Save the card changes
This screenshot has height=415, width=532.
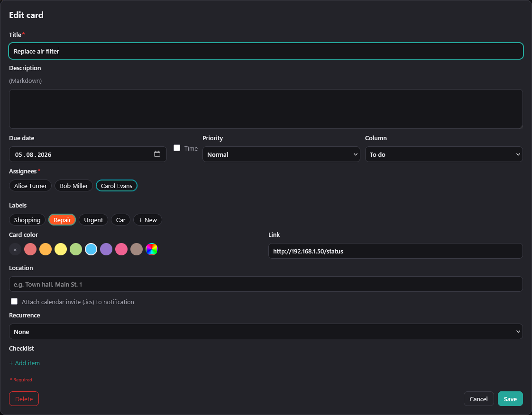coord(510,399)
